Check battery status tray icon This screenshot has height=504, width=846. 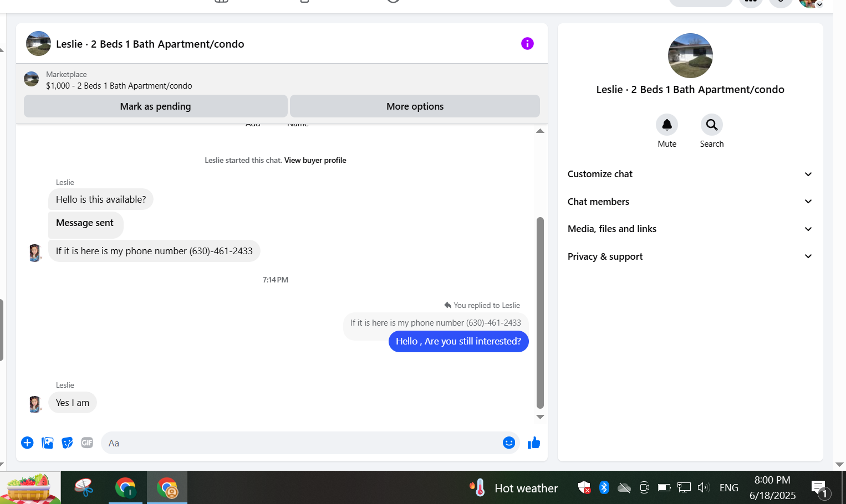664,487
